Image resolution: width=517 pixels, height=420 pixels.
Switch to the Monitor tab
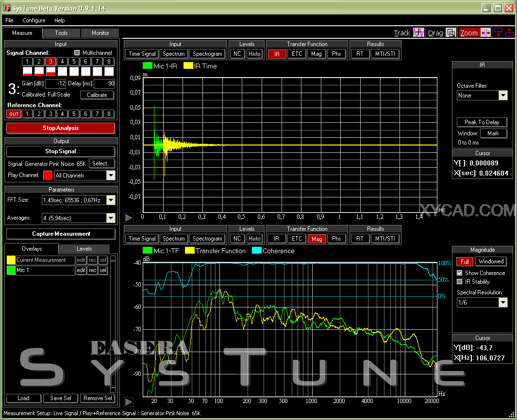(x=100, y=33)
